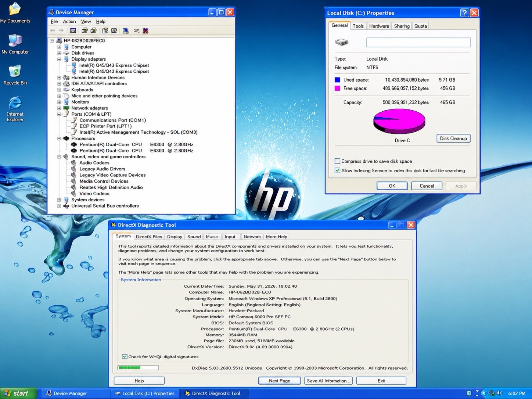Click the show/hide console tree toolbar icon
The height and width of the screenshot is (399, 532).
tap(73, 30)
